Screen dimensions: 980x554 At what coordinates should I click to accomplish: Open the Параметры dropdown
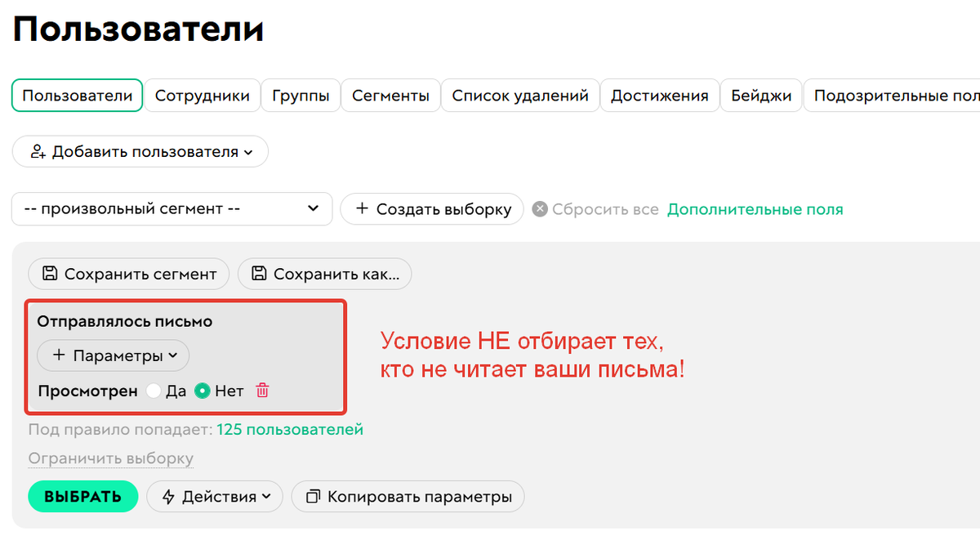113,355
